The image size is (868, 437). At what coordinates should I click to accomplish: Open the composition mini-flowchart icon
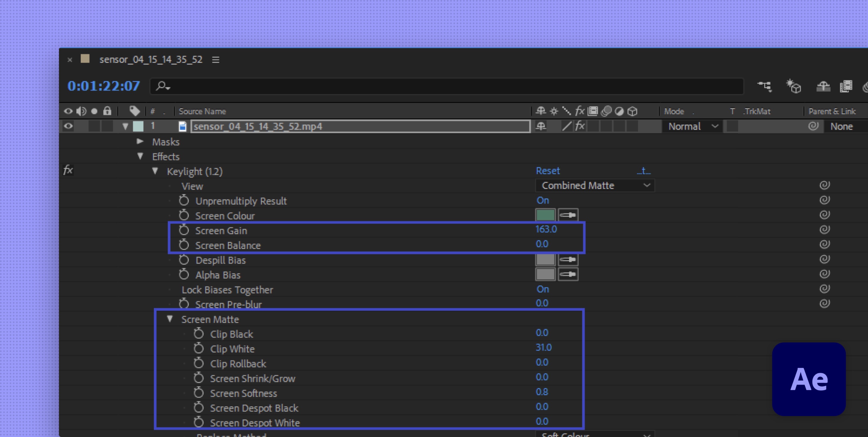764,86
